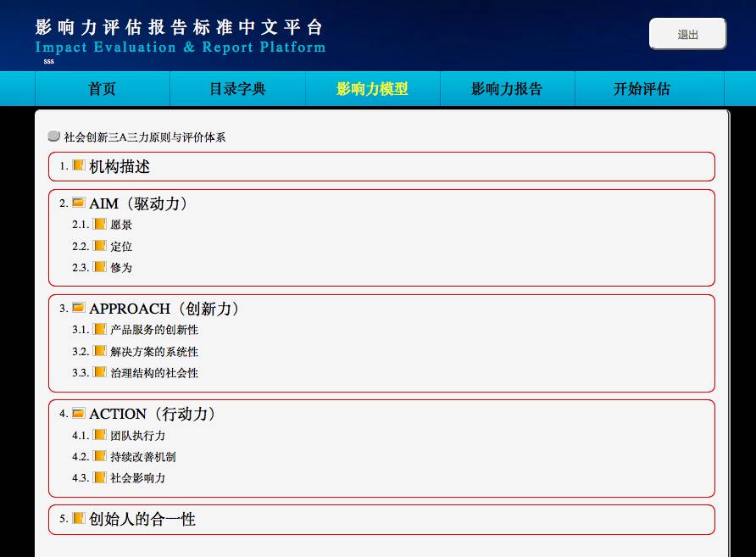Start evaluation via 开始评估
This screenshot has height=557, width=756.
tap(642, 88)
